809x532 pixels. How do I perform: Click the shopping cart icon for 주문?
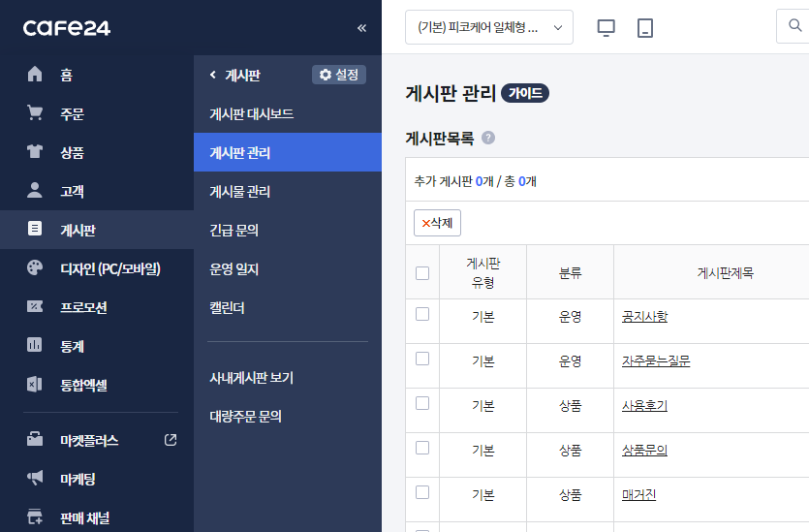click(x=35, y=112)
